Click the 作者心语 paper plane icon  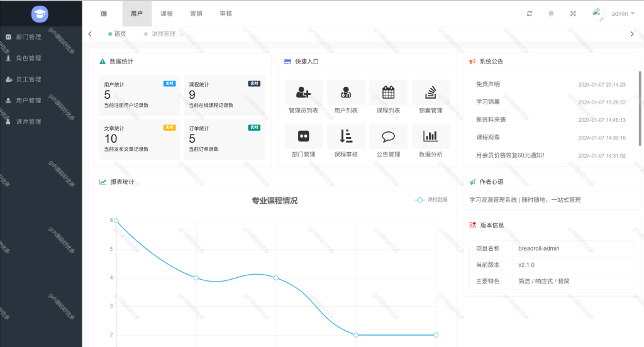[472, 182]
